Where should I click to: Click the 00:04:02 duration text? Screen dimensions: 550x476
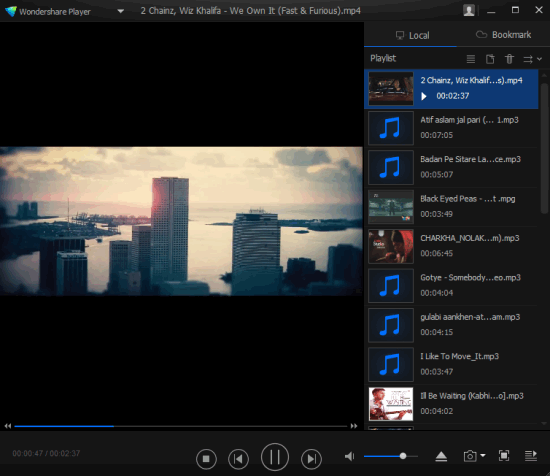pyautogui.click(x=436, y=411)
